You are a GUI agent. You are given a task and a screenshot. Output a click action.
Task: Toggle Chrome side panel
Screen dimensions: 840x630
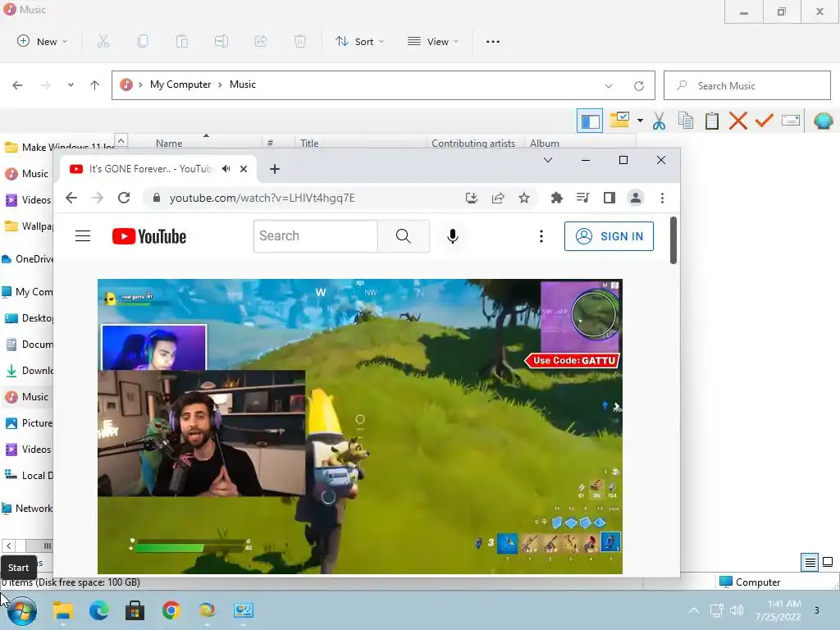pyautogui.click(x=609, y=199)
